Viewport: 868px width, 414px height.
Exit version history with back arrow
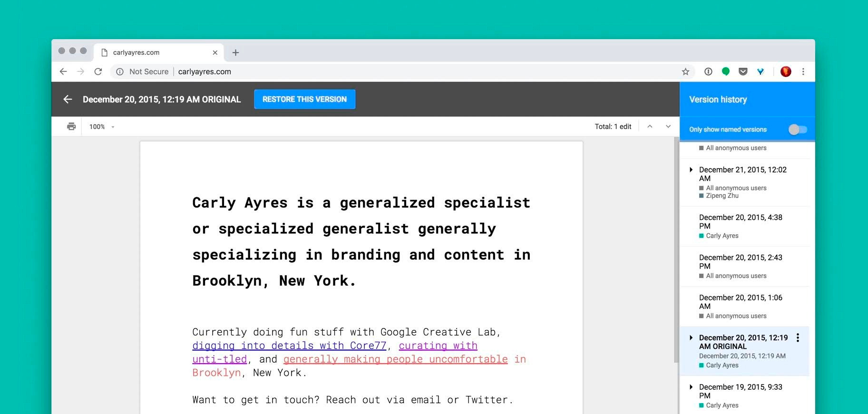point(68,99)
